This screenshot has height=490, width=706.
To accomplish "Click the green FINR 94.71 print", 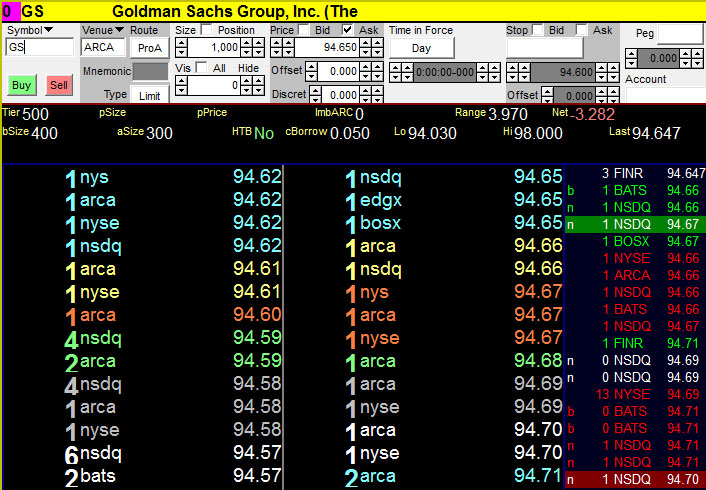I will (x=635, y=343).
